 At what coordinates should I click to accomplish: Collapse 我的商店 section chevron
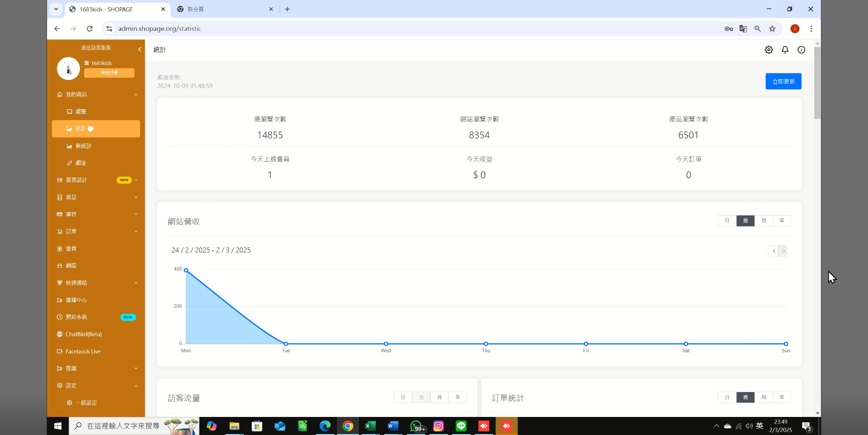coord(136,94)
